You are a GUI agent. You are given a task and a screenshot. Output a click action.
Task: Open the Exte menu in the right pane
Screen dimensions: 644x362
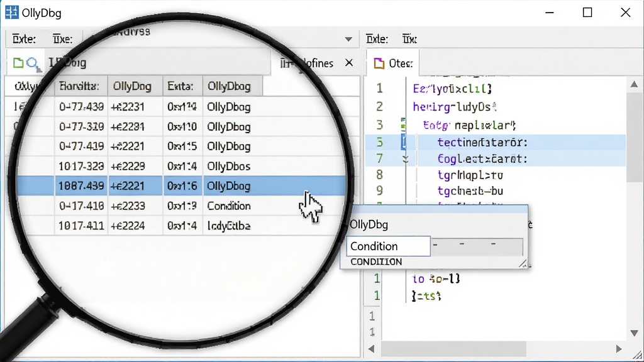point(377,39)
